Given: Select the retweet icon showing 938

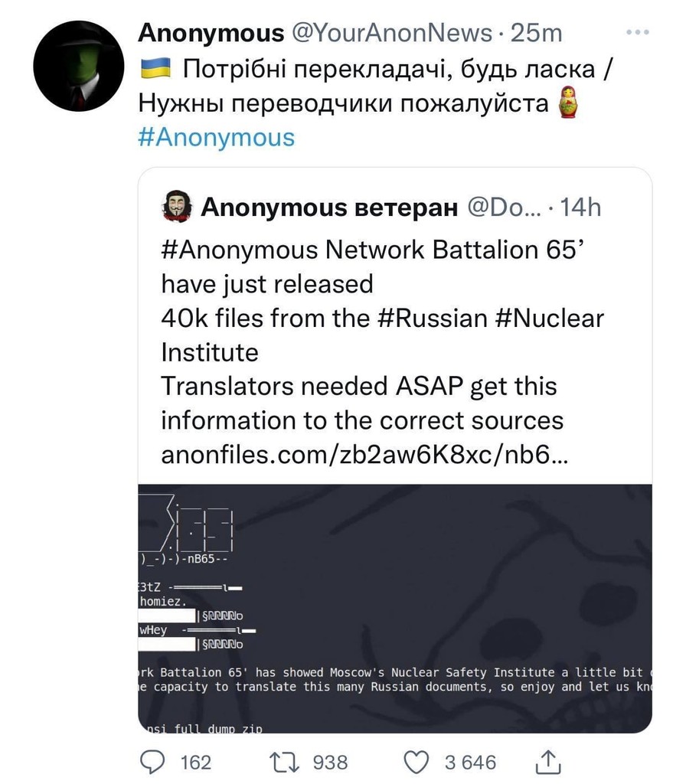Looking at the screenshot, I should coord(285,762).
